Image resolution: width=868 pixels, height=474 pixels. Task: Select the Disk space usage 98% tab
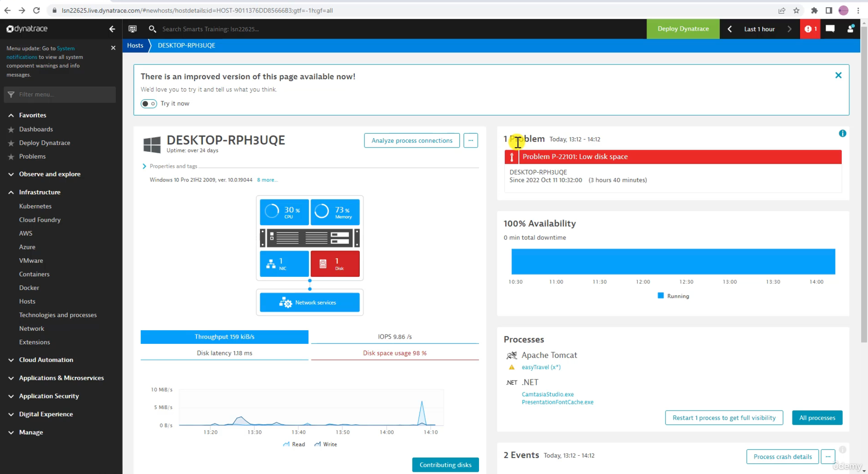point(395,353)
